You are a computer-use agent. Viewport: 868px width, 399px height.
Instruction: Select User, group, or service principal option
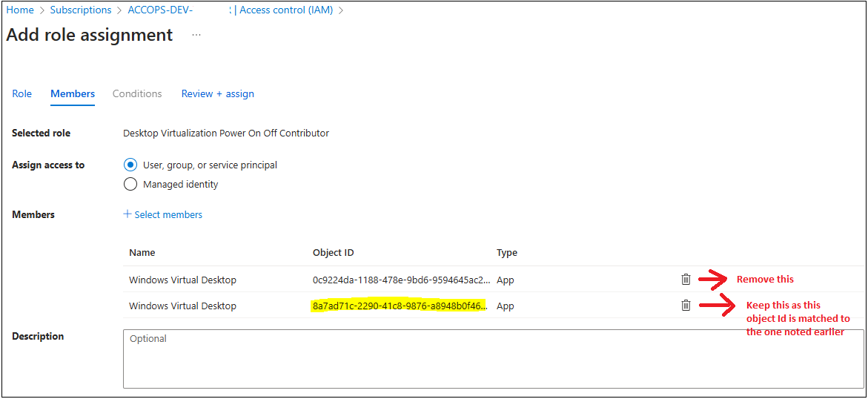click(130, 165)
